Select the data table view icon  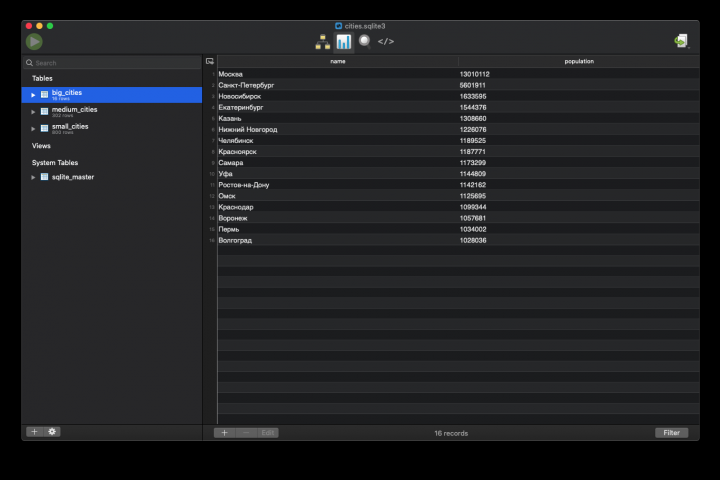pos(343,42)
